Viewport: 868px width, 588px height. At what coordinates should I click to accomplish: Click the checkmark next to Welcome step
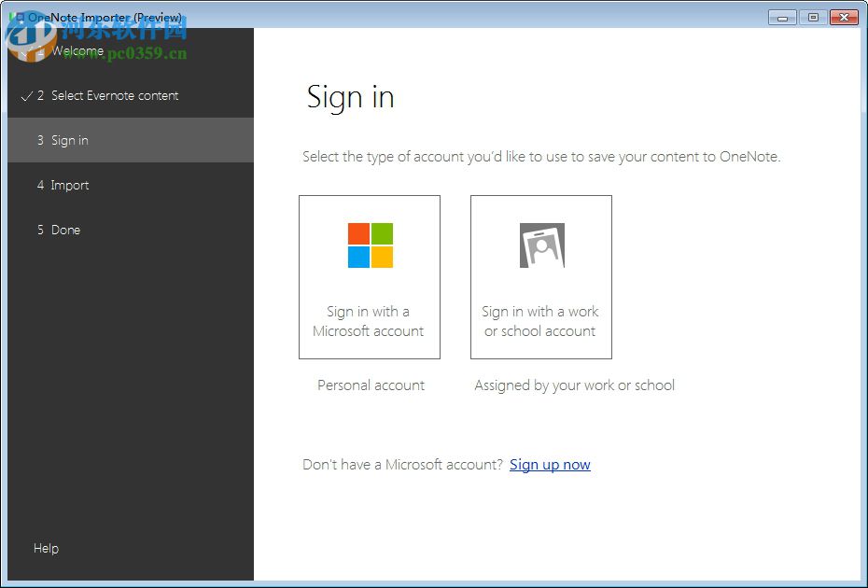point(26,50)
